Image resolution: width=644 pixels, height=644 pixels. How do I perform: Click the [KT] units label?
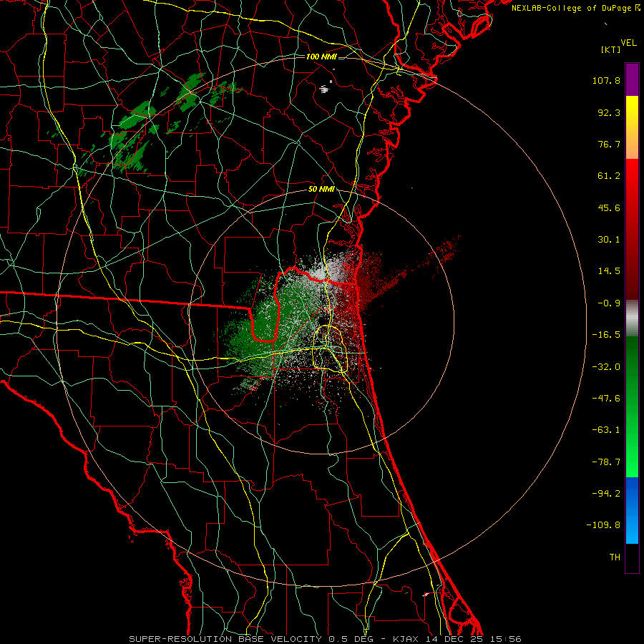[610, 49]
